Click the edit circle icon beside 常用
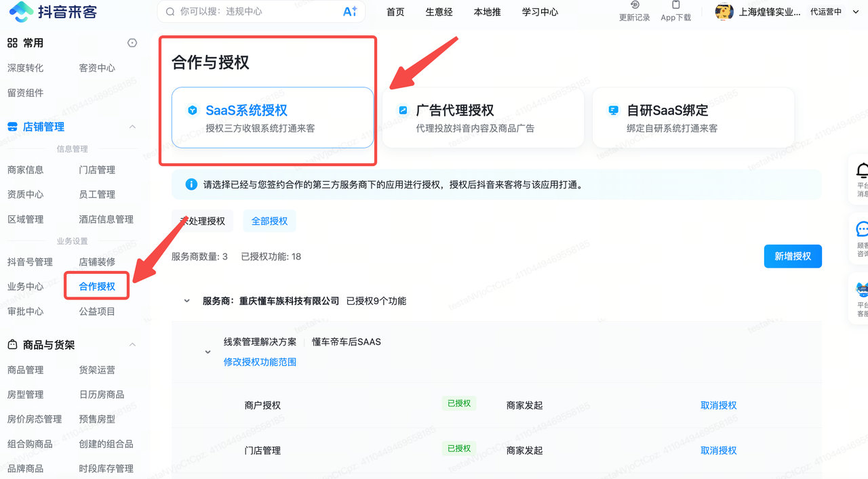 [x=132, y=43]
